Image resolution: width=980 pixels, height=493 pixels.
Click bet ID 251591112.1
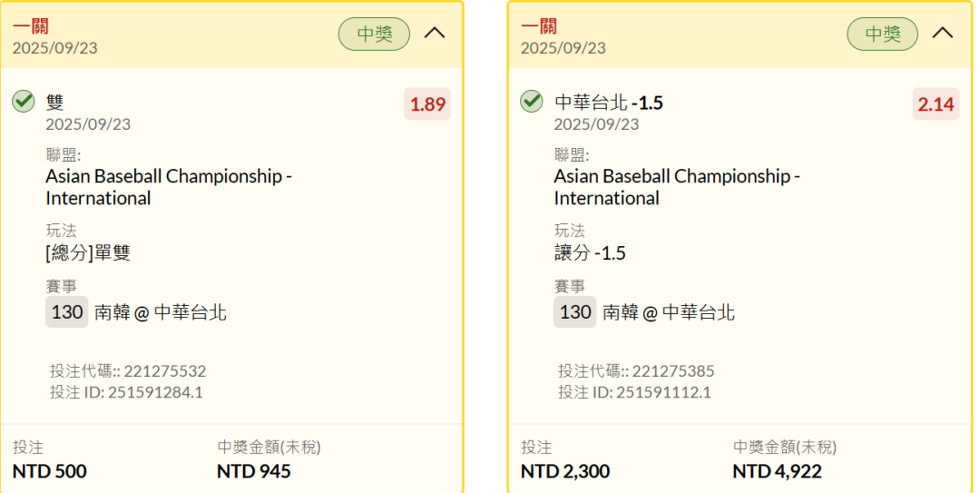point(663,392)
